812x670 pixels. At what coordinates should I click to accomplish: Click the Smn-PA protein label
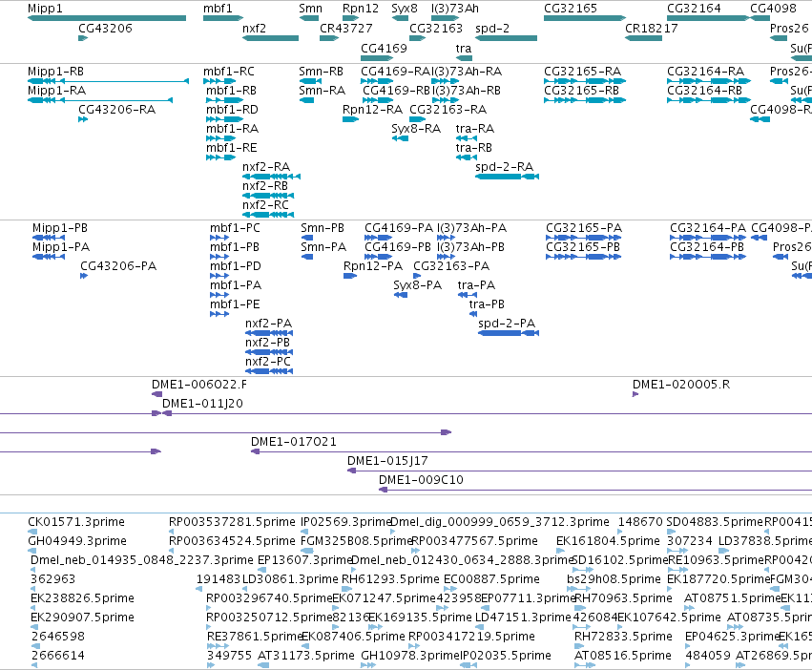[323, 247]
